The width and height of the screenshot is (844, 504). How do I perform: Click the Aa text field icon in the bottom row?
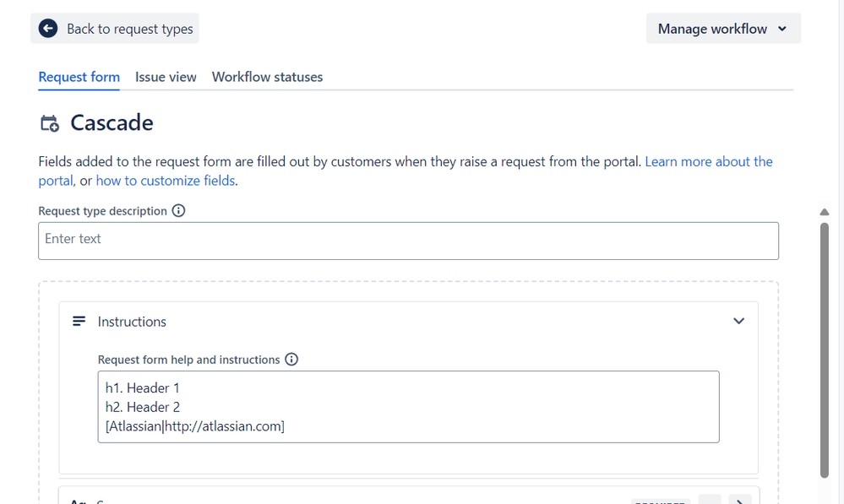tap(77, 501)
